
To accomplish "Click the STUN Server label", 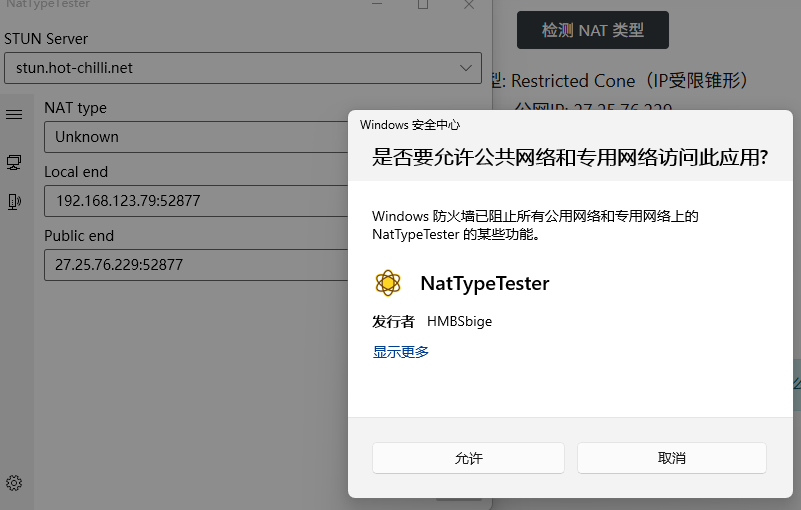I will [x=46, y=39].
